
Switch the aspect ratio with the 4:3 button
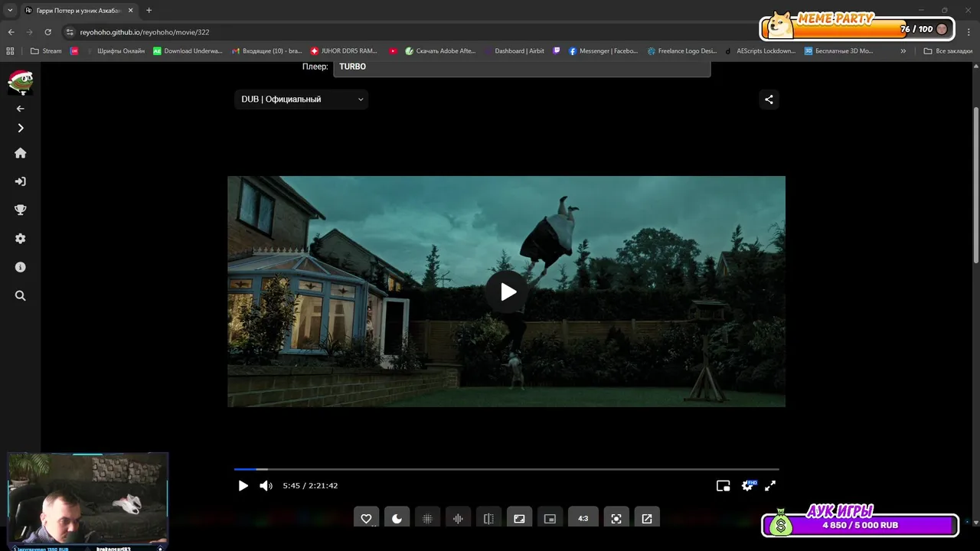583,518
